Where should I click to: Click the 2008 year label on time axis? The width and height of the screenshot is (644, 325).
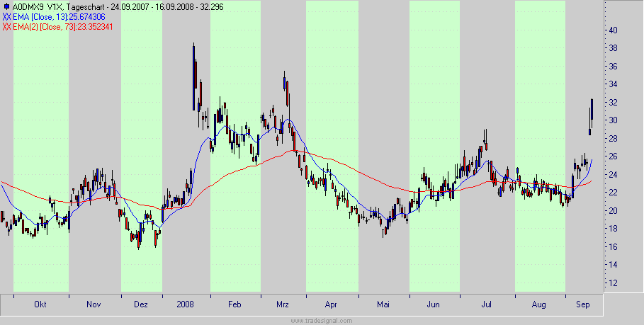click(x=185, y=304)
